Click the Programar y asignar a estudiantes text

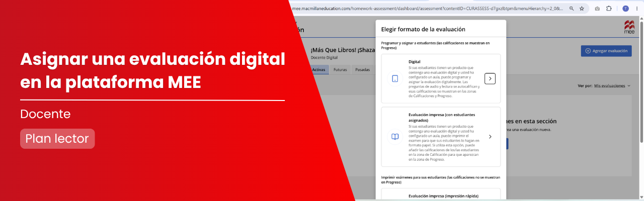coord(435,45)
